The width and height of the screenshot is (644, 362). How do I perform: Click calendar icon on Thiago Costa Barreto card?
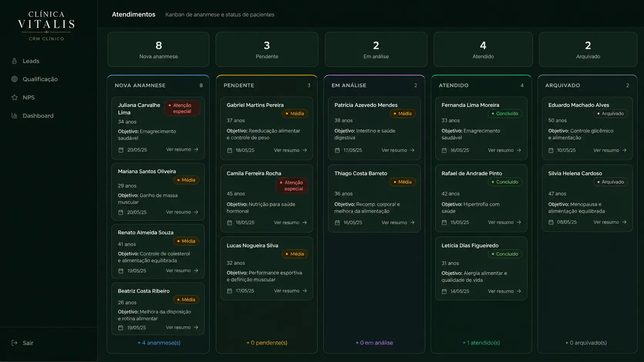coord(337,223)
